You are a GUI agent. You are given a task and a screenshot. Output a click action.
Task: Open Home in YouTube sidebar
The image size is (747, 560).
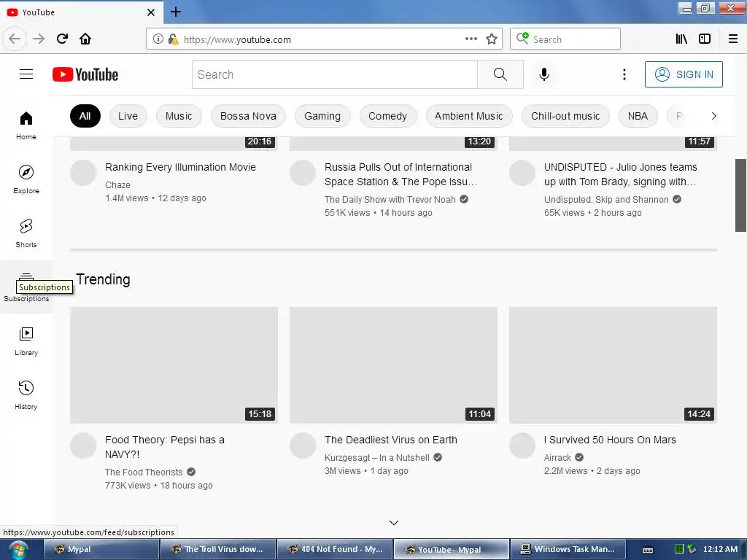[x=26, y=125]
